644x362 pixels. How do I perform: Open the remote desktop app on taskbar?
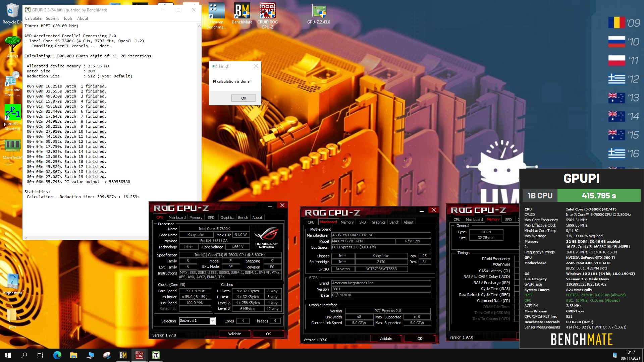pos(90,355)
